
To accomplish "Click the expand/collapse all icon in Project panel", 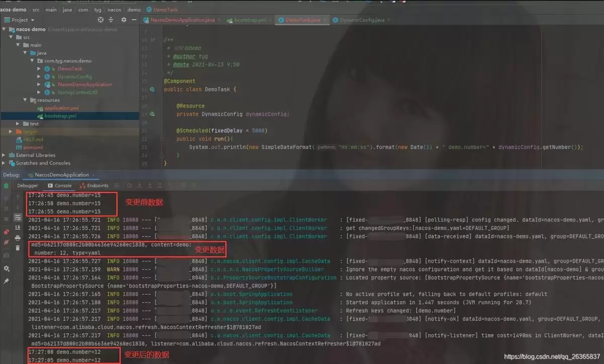I will [x=112, y=20].
